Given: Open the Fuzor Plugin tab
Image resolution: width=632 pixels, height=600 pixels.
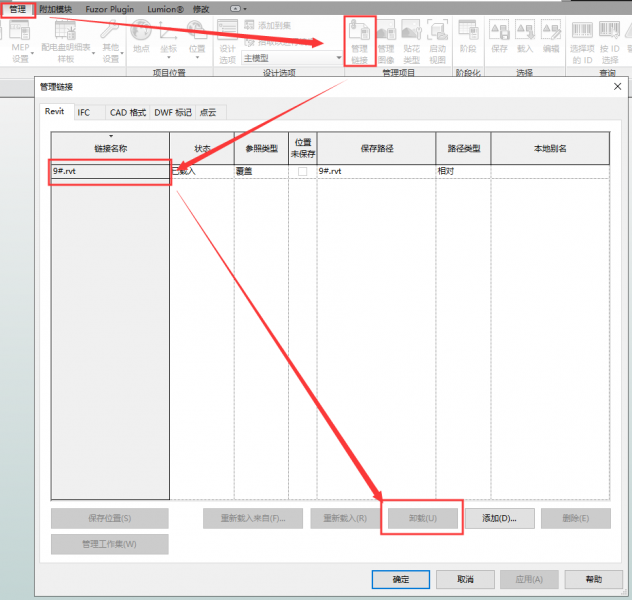Looking at the screenshot, I should point(109,9).
